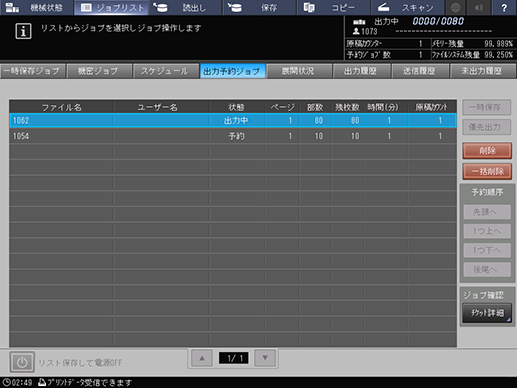Move job down with 1つ下へ
The width and height of the screenshot is (517, 388).
[x=487, y=250]
